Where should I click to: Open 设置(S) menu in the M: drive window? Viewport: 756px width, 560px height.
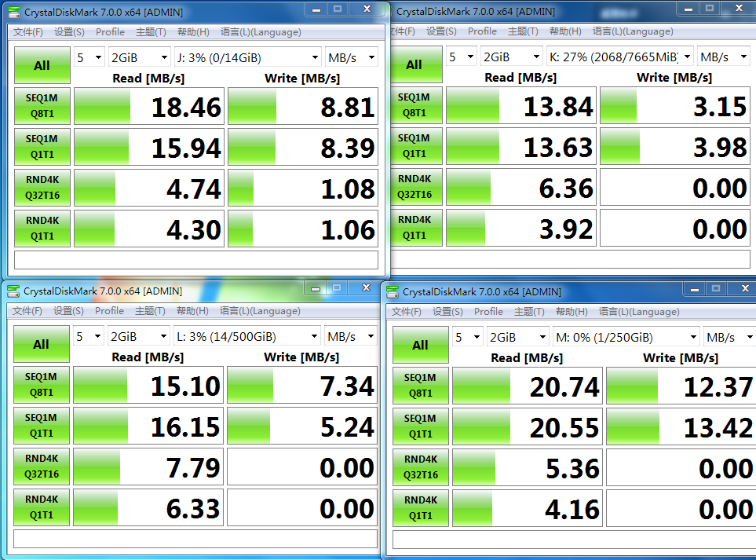tap(447, 312)
